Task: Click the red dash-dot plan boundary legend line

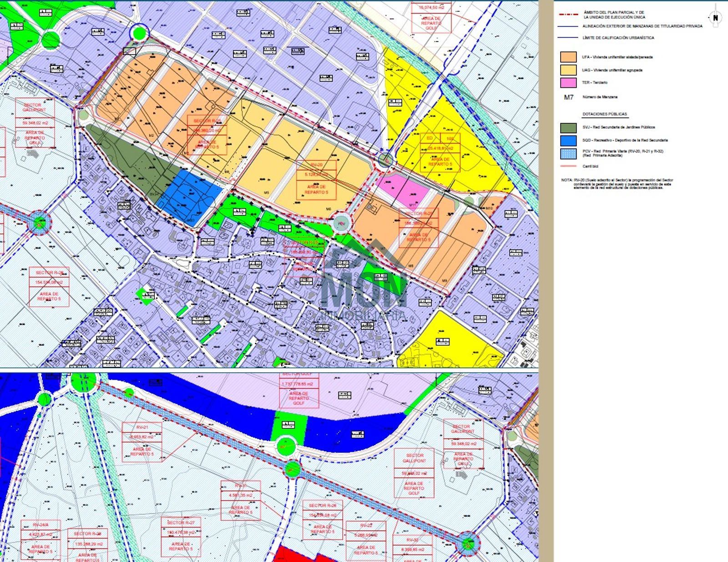Action: pyautogui.click(x=568, y=15)
